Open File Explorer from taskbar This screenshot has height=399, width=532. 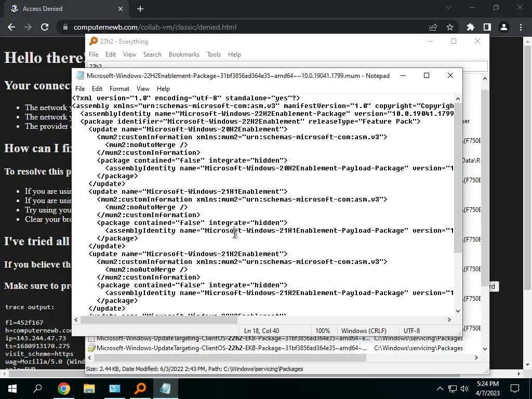point(89,389)
